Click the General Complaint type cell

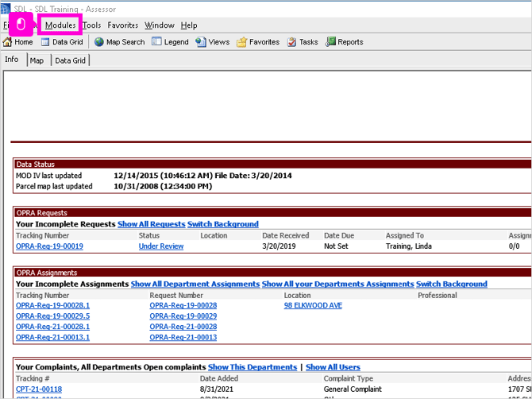pos(353,389)
